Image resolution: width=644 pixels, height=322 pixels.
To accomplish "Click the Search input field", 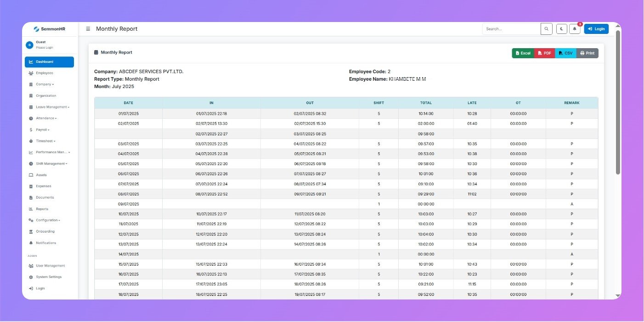I will pos(511,28).
